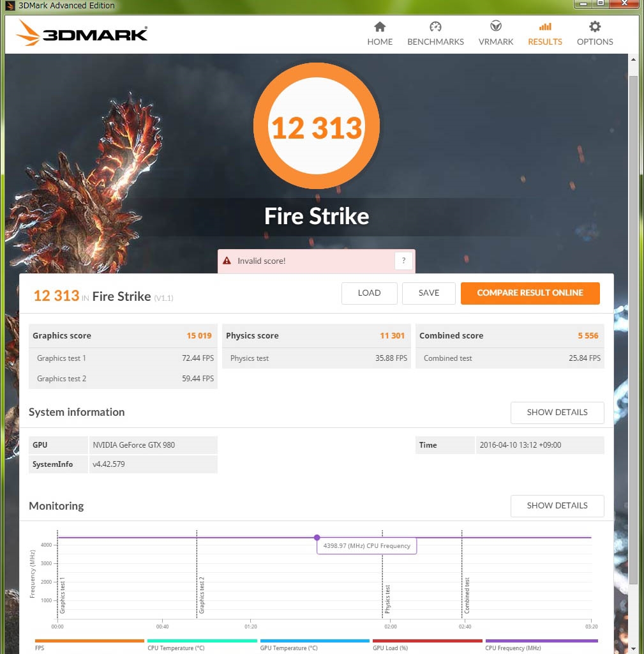Click the 3DMark Advanced Edition title bar icon
Image resolution: width=644 pixels, height=654 pixels.
click(10, 6)
